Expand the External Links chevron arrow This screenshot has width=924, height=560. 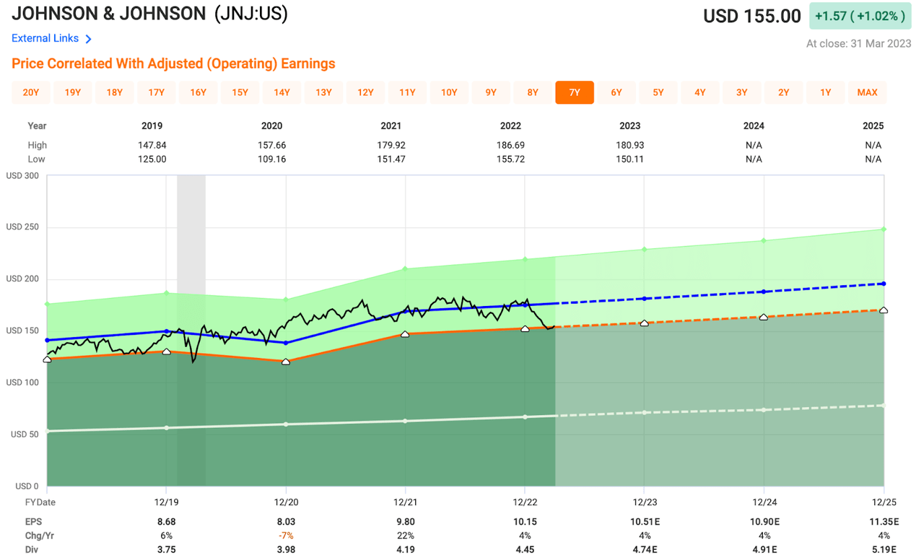point(89,39)
